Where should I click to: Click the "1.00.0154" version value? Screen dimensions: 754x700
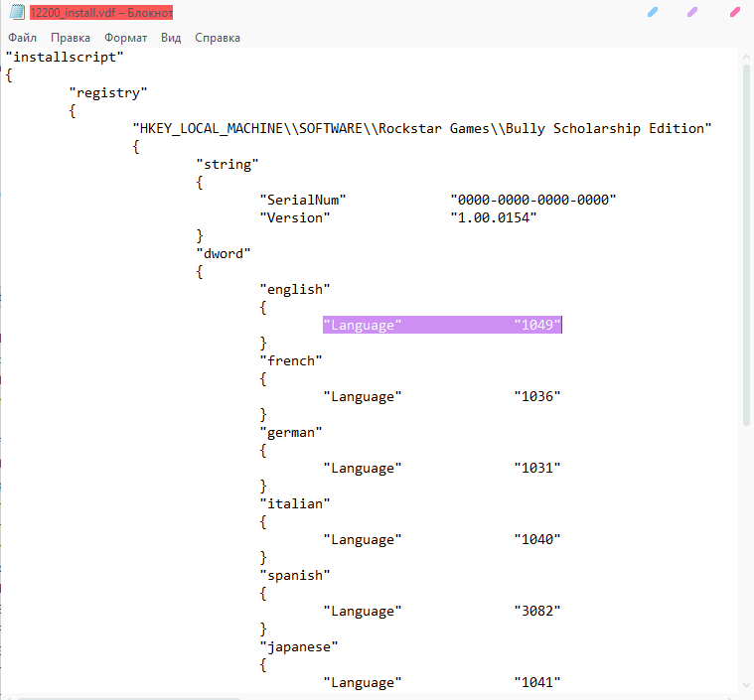coord(494,217)
